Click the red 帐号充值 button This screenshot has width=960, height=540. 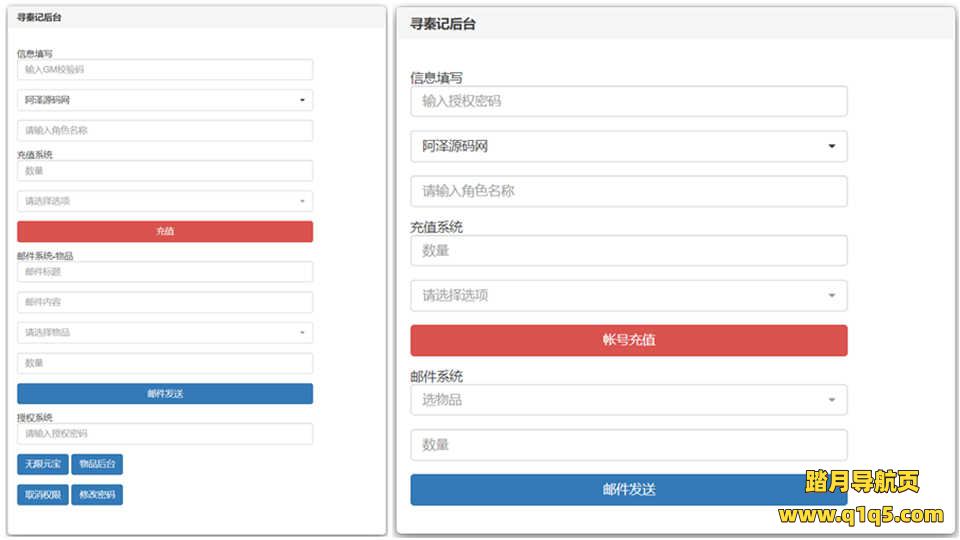pos(628,340)
